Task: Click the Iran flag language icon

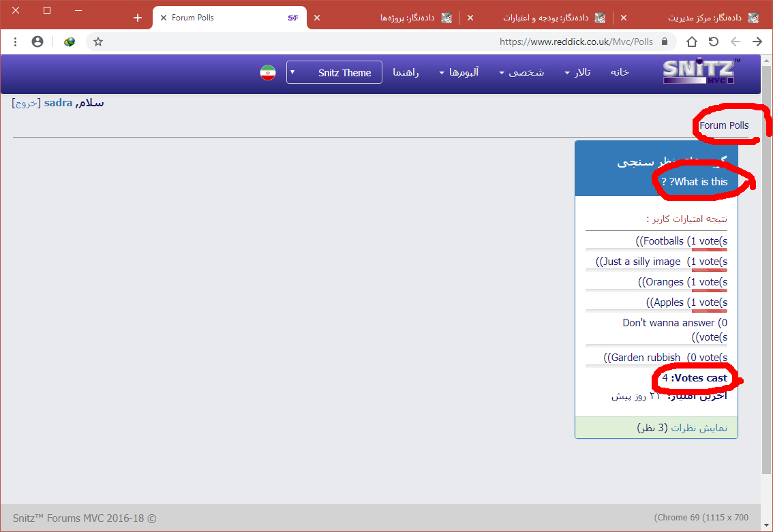Action: (x=268, y=73)
